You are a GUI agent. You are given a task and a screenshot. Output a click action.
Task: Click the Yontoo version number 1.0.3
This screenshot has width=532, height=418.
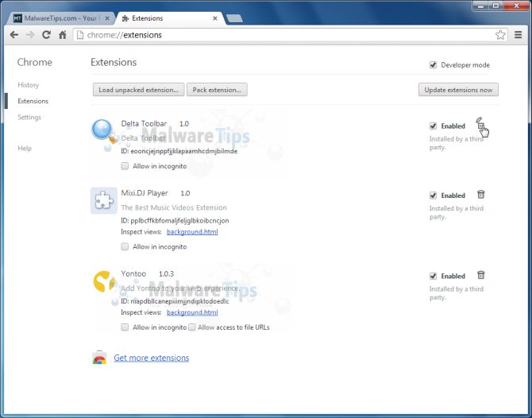click(x=166, y=273)
